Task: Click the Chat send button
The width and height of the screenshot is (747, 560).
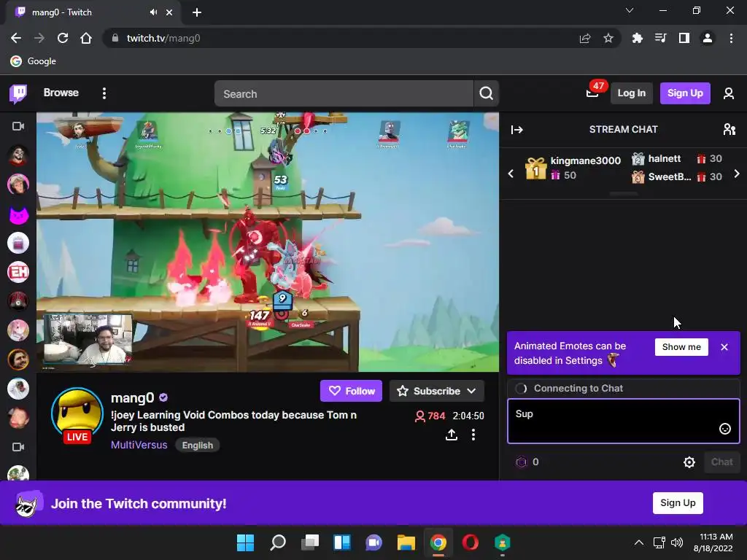Action: pos(721,462)
